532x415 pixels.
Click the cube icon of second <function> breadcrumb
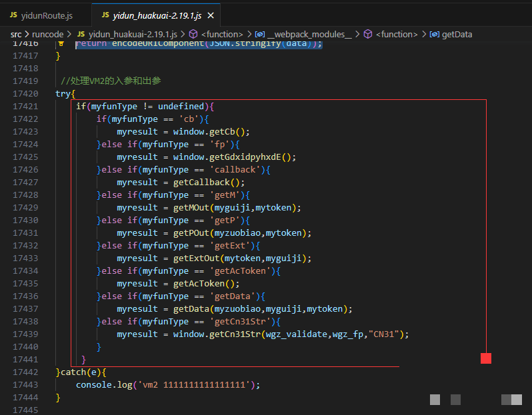367,34
